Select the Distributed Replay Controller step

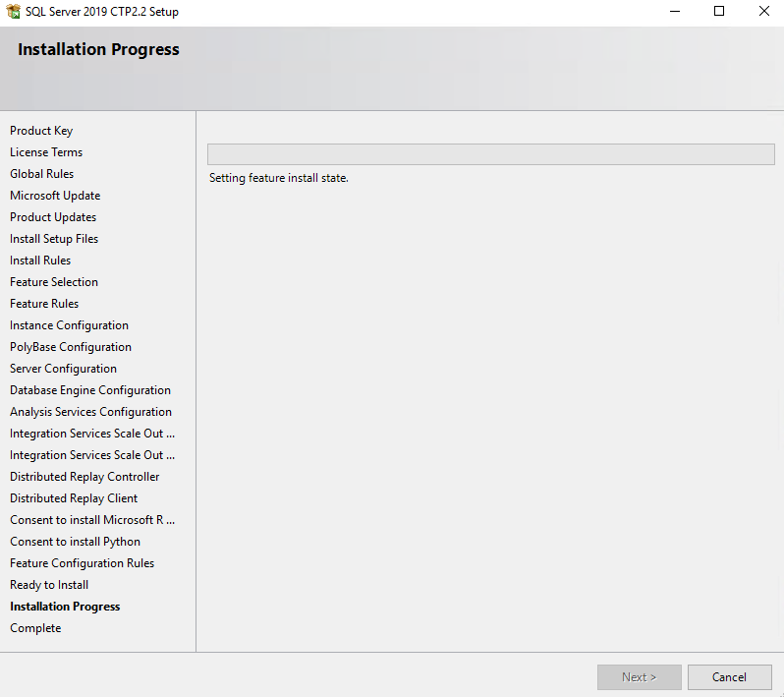coord(84,477)
